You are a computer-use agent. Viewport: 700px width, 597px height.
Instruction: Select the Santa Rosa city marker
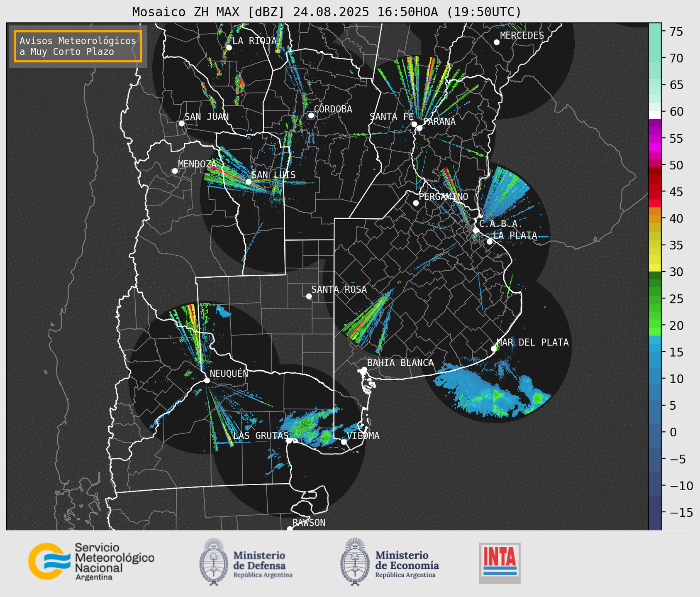[309, 296]
